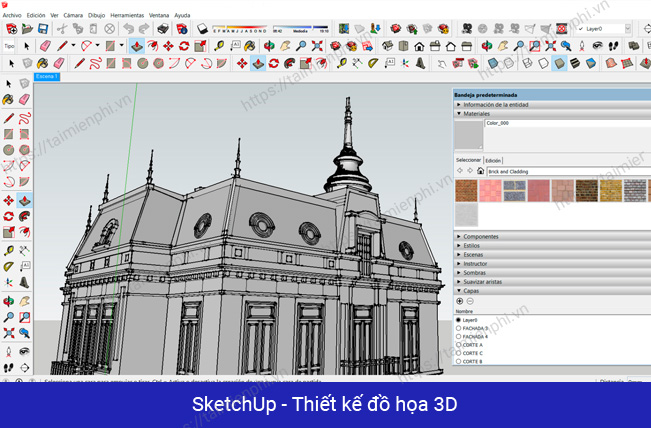This screenshot has height=428, width=651.
Task: Select the CORTE C layer radio button
Action: 458,353
